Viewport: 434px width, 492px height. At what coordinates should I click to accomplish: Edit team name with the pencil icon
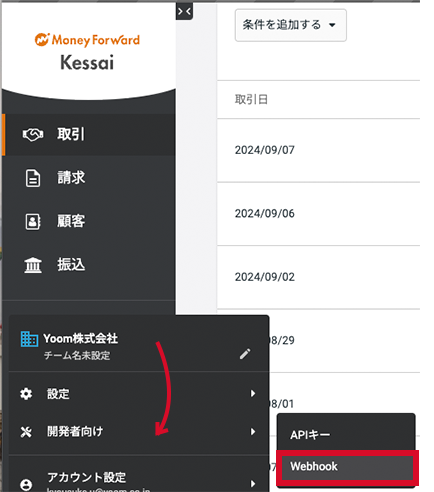point(245,354)
